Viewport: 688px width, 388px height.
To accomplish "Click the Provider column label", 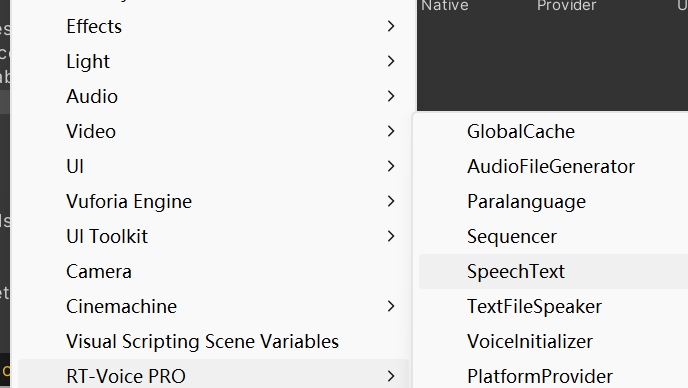I will tap(566, 5).
